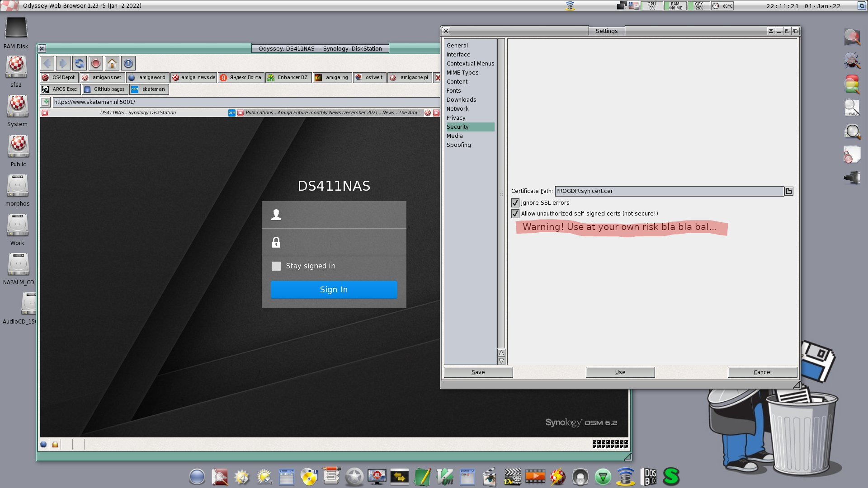Viewport: 868px width, 488px height.
Task: Open the AROS Exec bookmark
Action: pyautogui.click(x=60, y=89)
